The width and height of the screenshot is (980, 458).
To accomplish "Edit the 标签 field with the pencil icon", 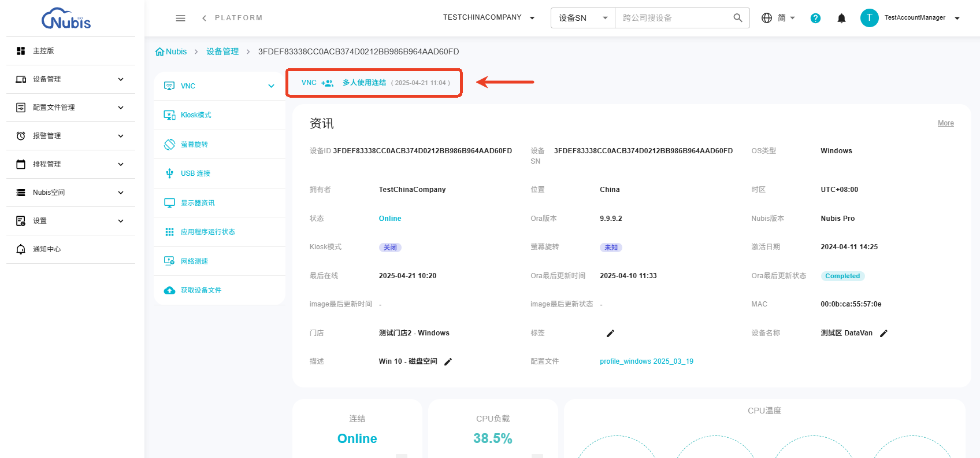I will click(610, 333).
